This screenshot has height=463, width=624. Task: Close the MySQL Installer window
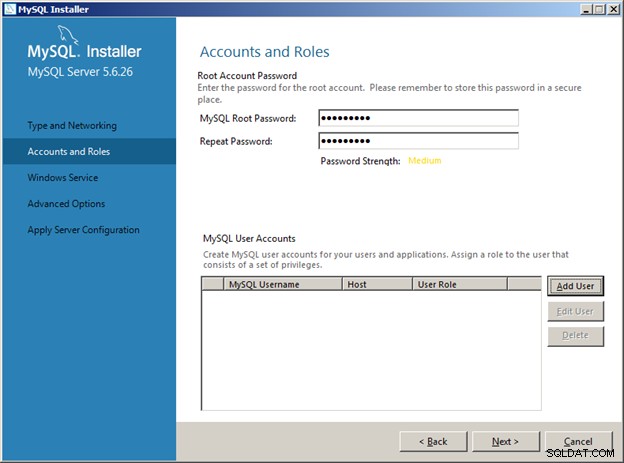pos(614,9)
